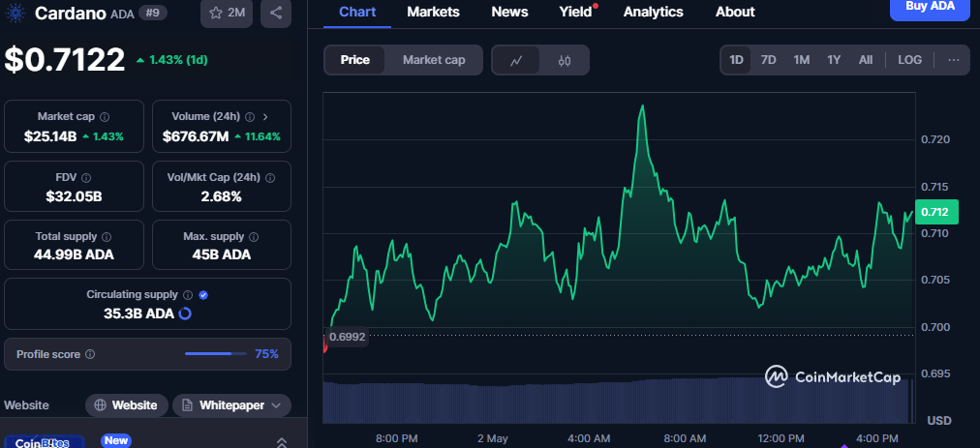
Task: Click the 0.712 current price label
Action: pyautogui.click(x=935, y=212)
